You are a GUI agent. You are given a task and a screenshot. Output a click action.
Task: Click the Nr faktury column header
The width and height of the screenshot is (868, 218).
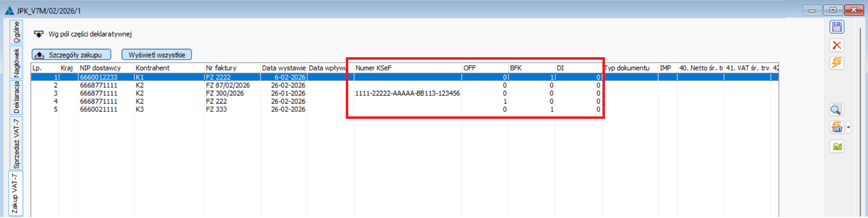point(232,68)
